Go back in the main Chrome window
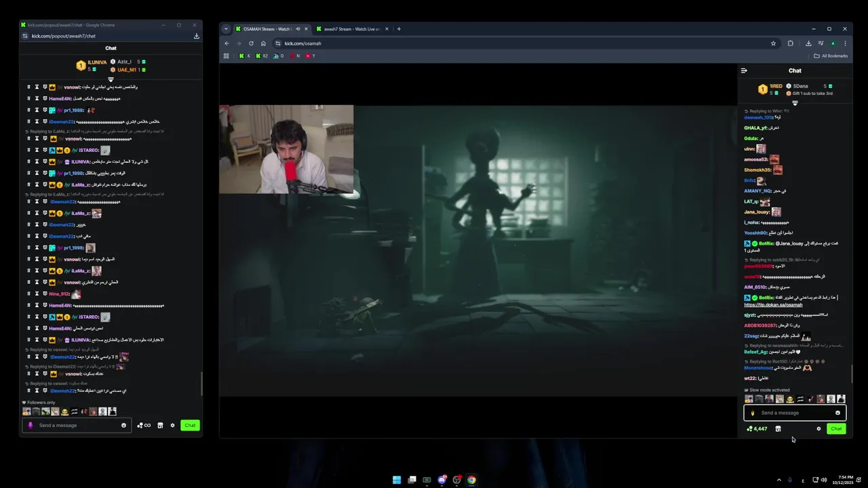Screen dimensions: 868x488 tap(226, 43)
